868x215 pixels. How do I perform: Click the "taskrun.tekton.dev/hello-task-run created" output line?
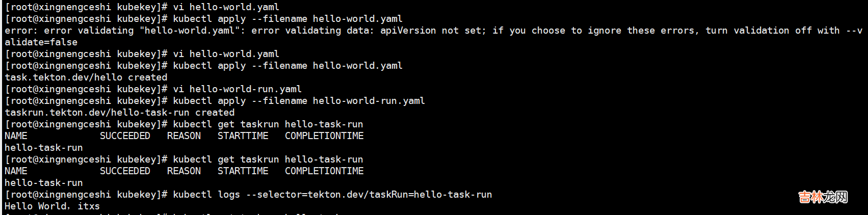point(119,113)
